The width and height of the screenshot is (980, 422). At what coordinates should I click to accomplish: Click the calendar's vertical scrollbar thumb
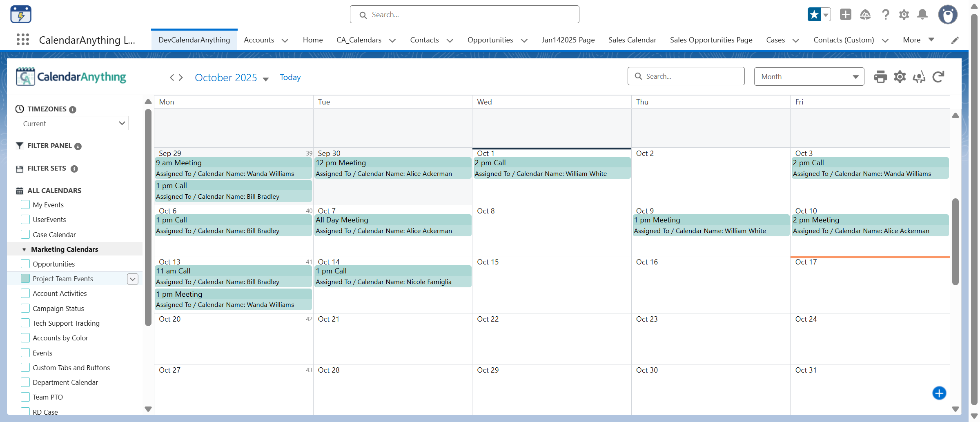(955, 242)
